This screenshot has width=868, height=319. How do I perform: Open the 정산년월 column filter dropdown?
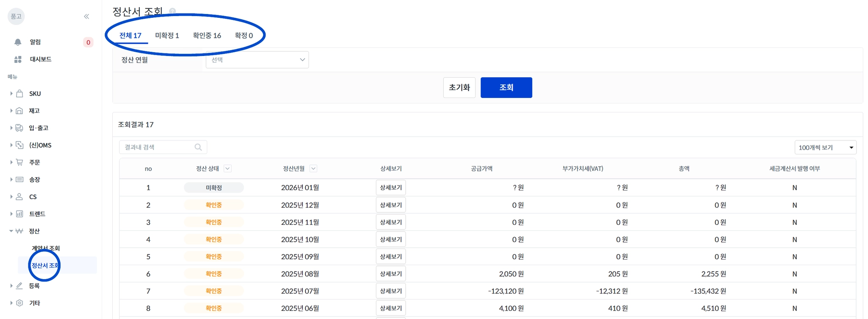(313, 168)
